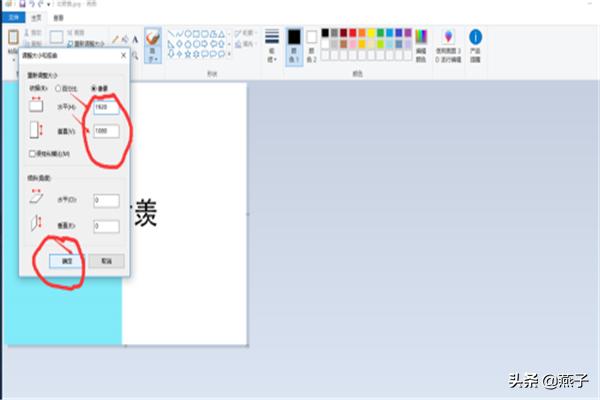This screenshot has width=600, height=400.
Task: Select the Pencil tool
Action: click(115, 39)
